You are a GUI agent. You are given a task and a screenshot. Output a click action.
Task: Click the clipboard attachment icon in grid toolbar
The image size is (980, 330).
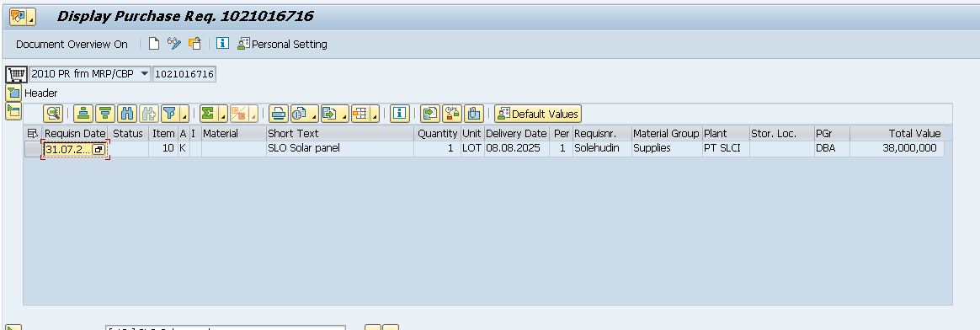(474, 114)
